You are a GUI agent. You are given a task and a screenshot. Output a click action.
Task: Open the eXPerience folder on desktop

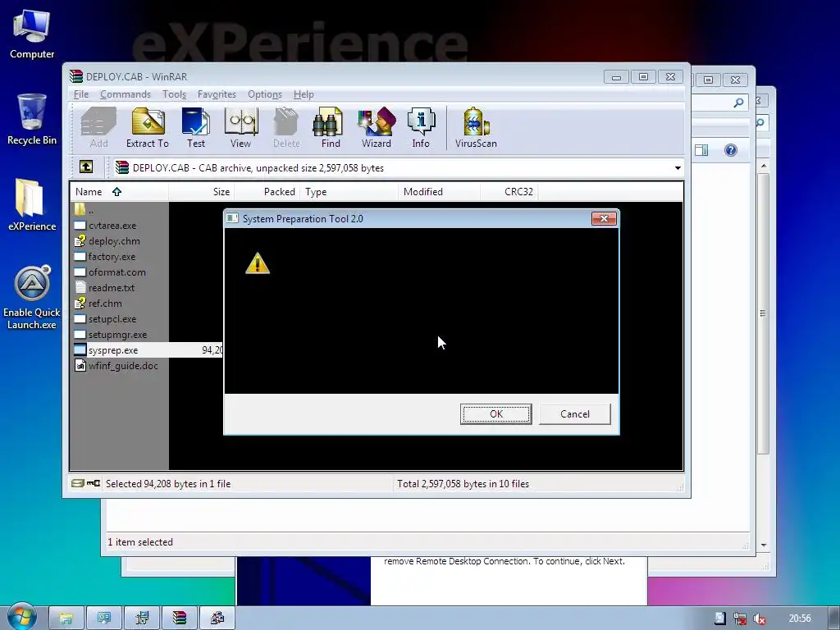tap(32, 205)
